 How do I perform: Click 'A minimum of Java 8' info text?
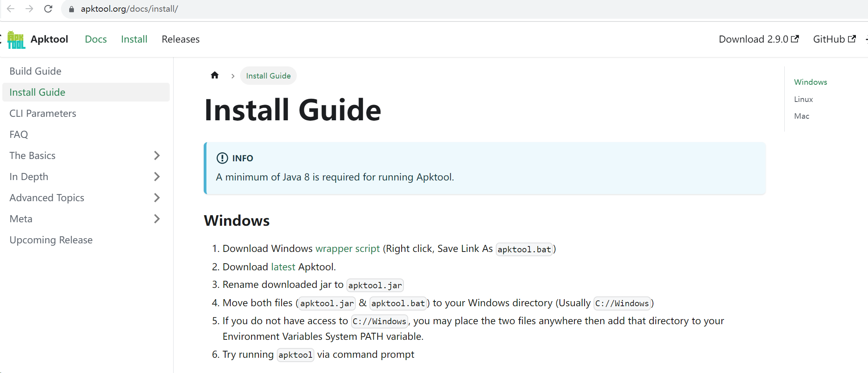(x=335, y=177)
